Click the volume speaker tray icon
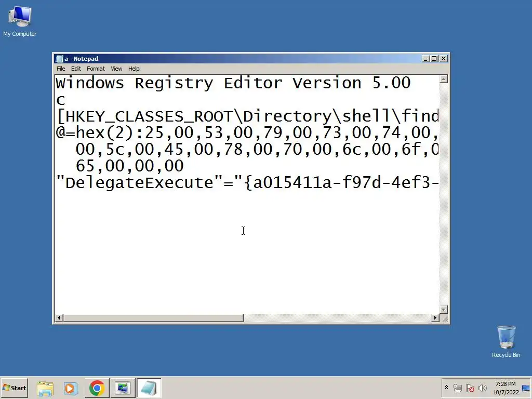This screenshot has height=399, width=532. pos(483,388)
